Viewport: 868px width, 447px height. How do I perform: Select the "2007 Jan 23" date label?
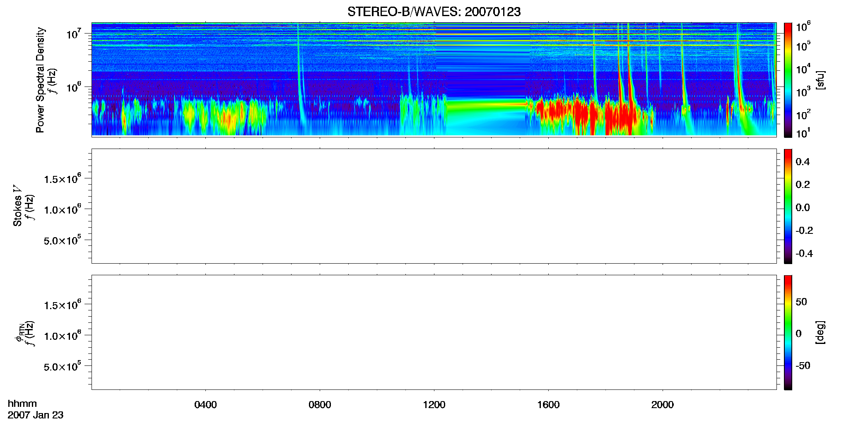click(x=36, y=415)
